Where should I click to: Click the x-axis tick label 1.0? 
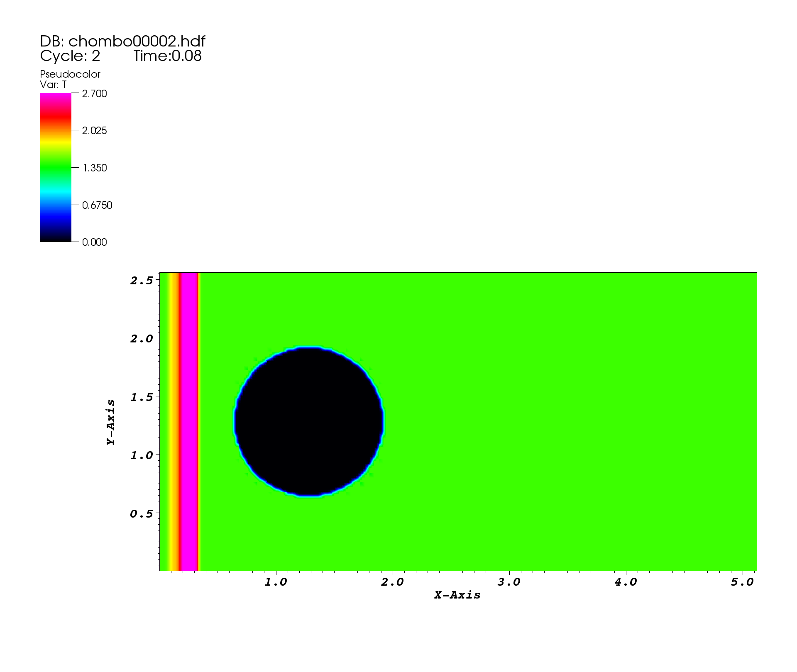tap(276, 582)
